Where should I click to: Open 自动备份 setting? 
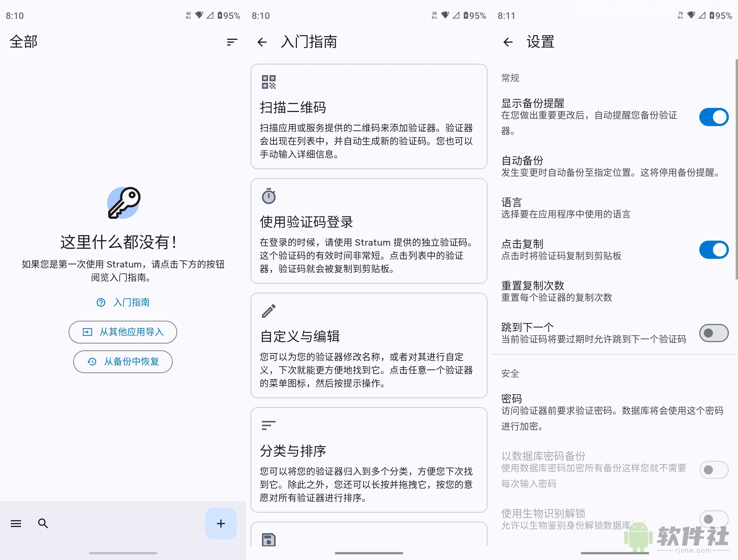pos(615,166)
